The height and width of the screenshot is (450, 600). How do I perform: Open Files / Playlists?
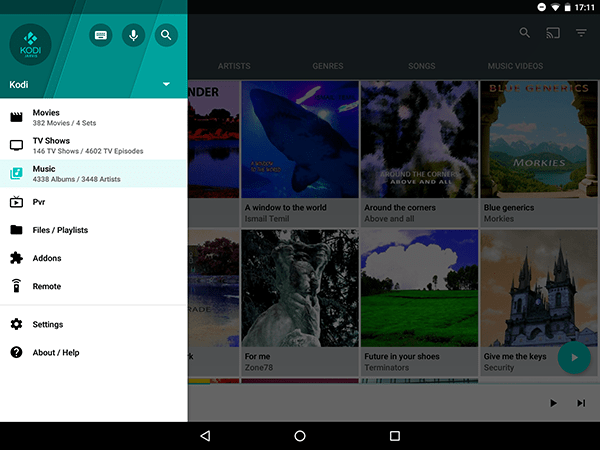point(94,230)
